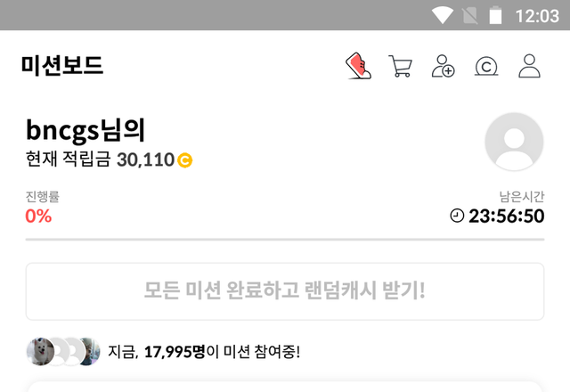
Task: Tap the invite friend person-plus icon
Action: pos(444,66)
